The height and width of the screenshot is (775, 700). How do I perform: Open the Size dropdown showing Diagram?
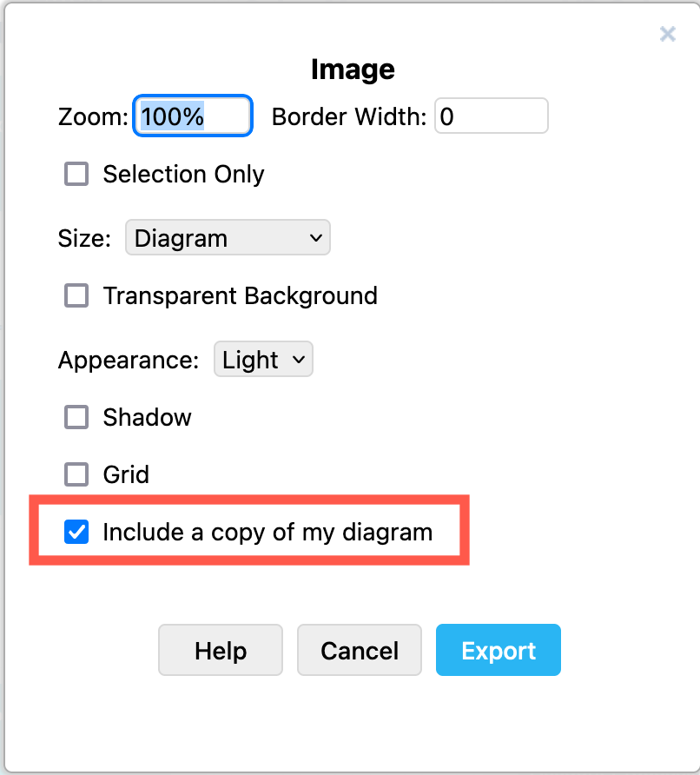[x=228, y=238]
